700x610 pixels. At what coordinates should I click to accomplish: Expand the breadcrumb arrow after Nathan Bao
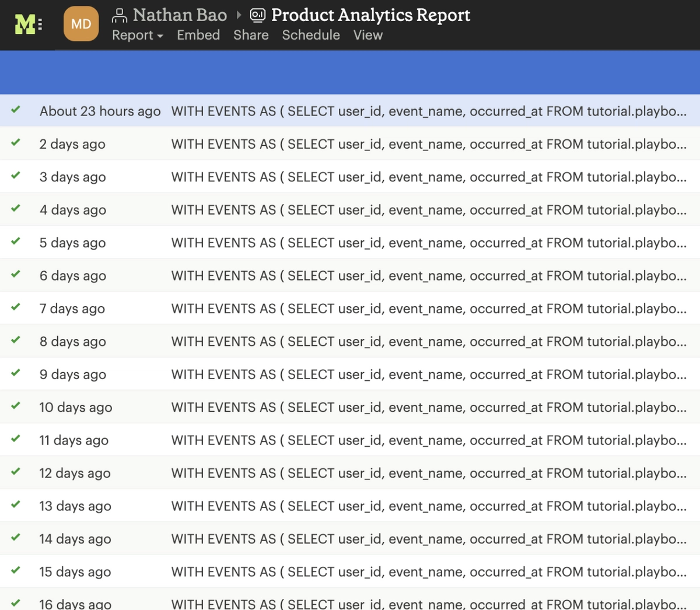(239, 15)
